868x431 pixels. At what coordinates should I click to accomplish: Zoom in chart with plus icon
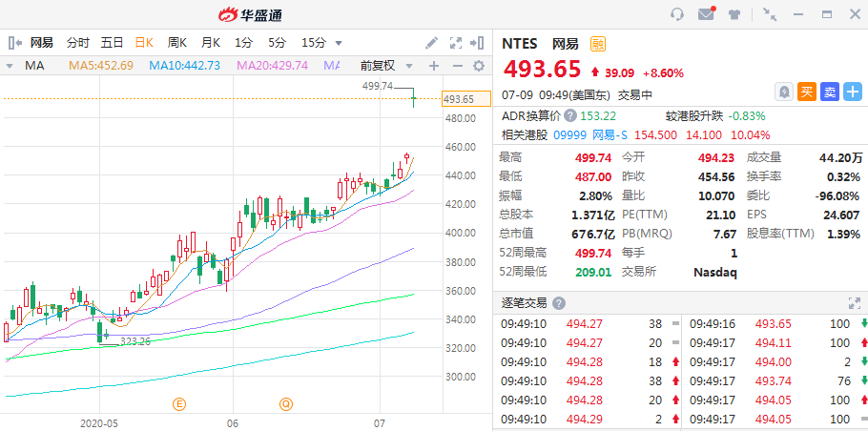434,66
